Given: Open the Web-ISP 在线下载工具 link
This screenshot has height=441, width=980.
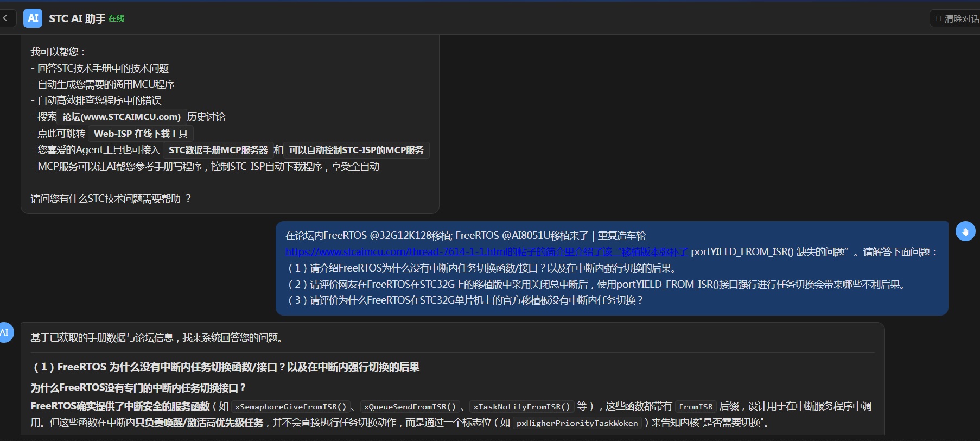Looking at the screenshot, I should point(141,134).
